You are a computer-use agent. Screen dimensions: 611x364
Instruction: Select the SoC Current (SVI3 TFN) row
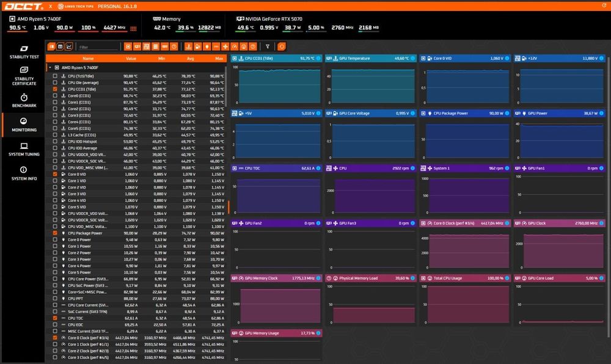coord(136,311)
